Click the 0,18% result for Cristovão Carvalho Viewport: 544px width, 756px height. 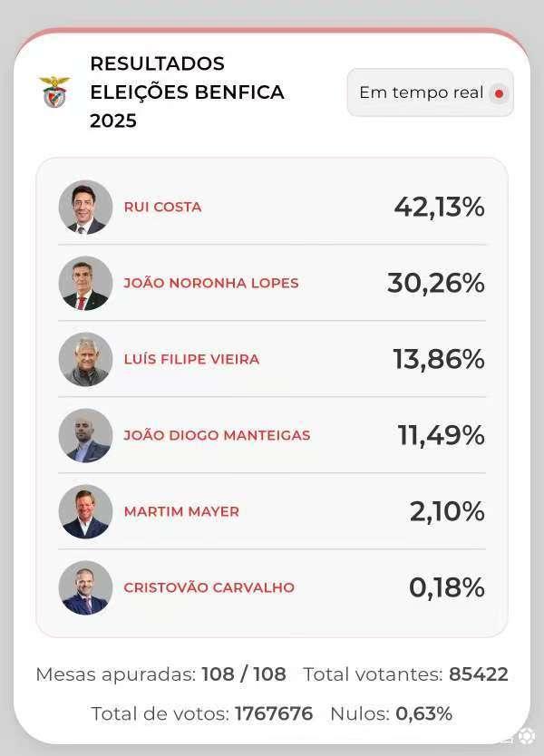pyautogui.click(x=446, y=587)
